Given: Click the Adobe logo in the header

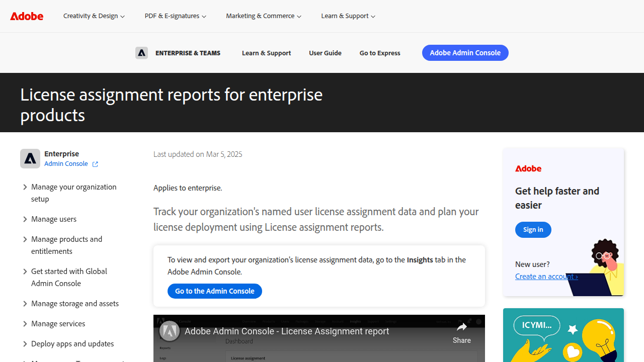Looking at the screenshot, I should click(x=27, y=16).
